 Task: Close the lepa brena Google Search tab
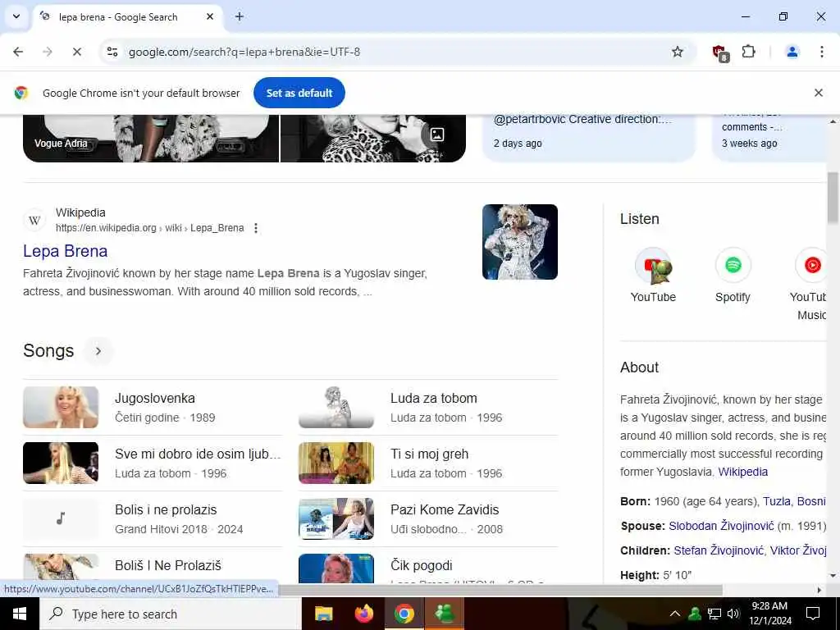[x=210, y=16]
